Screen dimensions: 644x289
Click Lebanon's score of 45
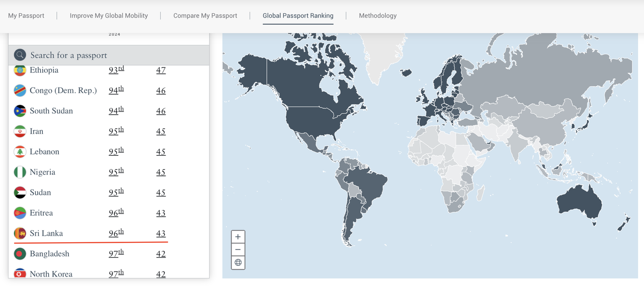161,152
